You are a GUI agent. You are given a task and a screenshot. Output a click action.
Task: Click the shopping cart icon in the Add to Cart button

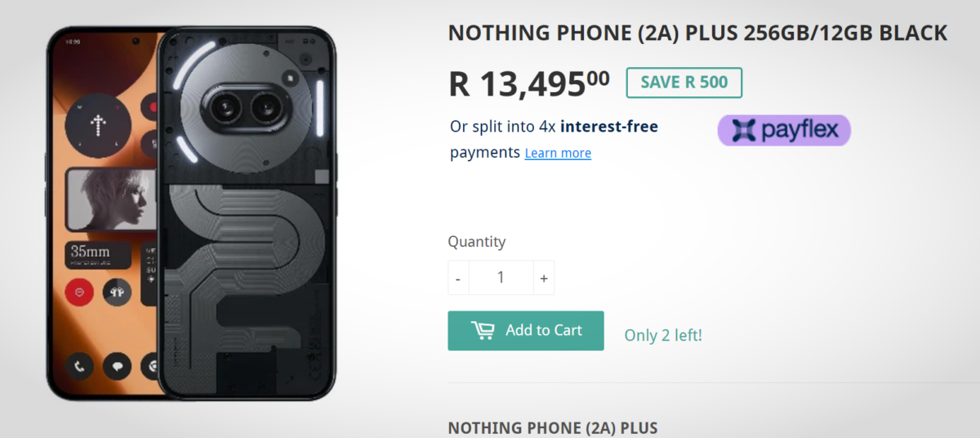pos(483,330)
